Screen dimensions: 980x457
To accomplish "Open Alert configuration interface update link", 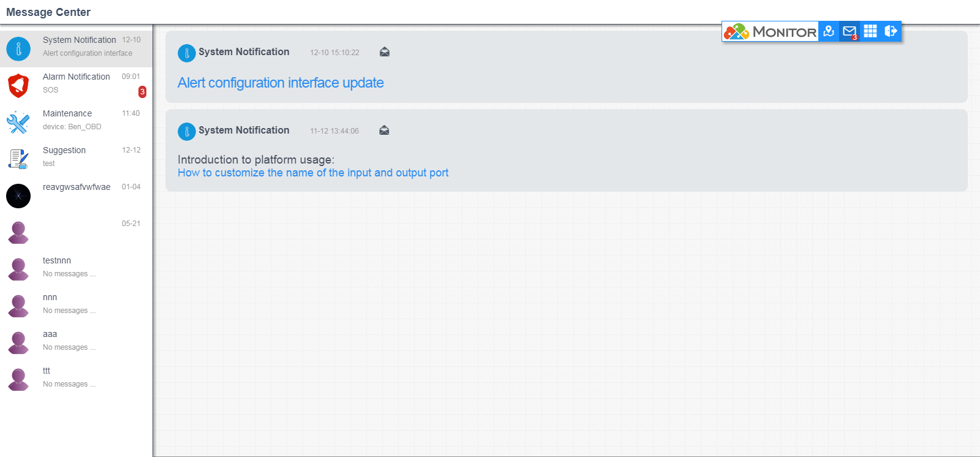I will (281, 83).
